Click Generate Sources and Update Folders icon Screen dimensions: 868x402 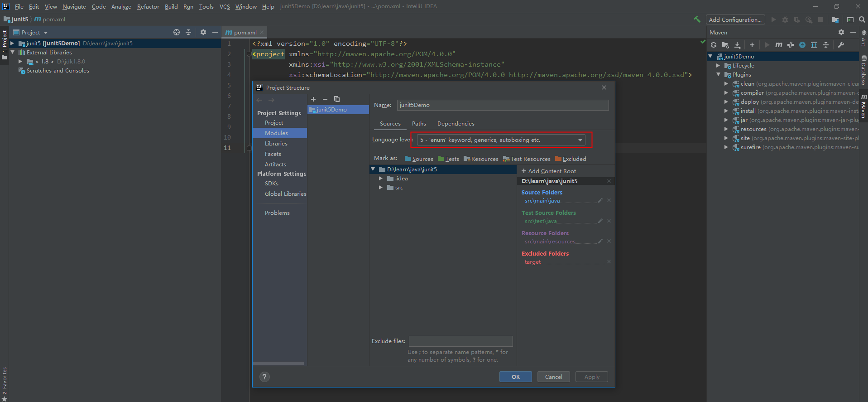pos(725,45)
